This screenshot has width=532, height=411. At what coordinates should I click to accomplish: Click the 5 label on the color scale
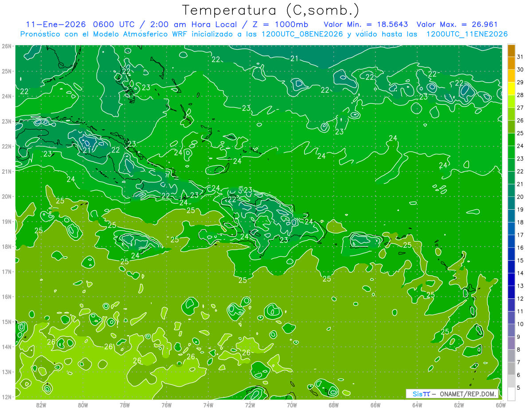click(519, 388)
